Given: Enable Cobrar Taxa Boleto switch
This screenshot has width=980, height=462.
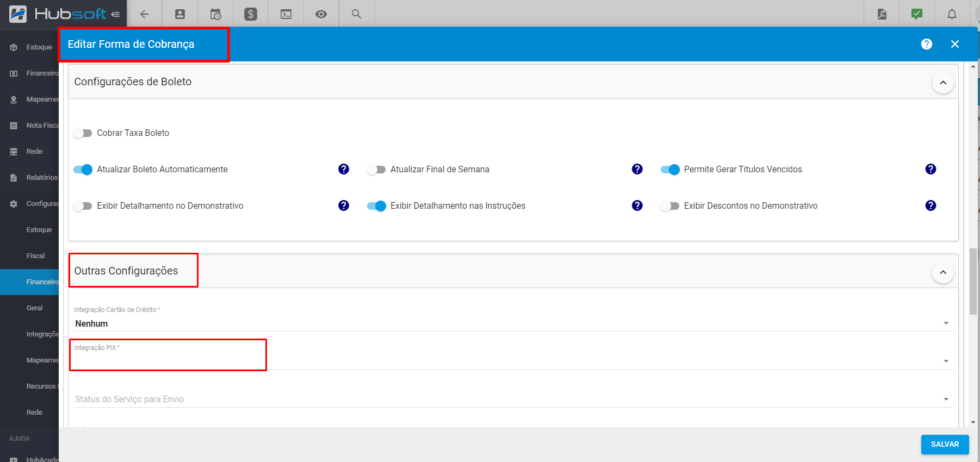Looking at the screenshot, I should click(83, 133).
